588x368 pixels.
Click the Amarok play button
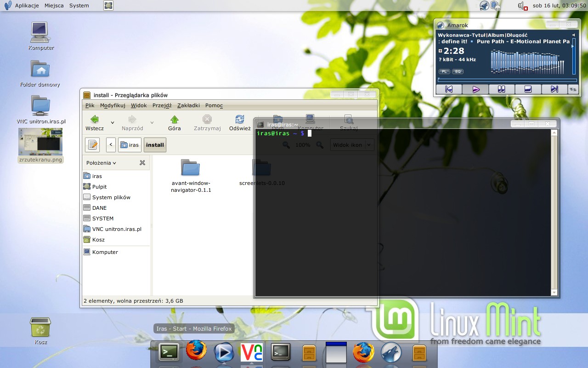tap(475, 89)
